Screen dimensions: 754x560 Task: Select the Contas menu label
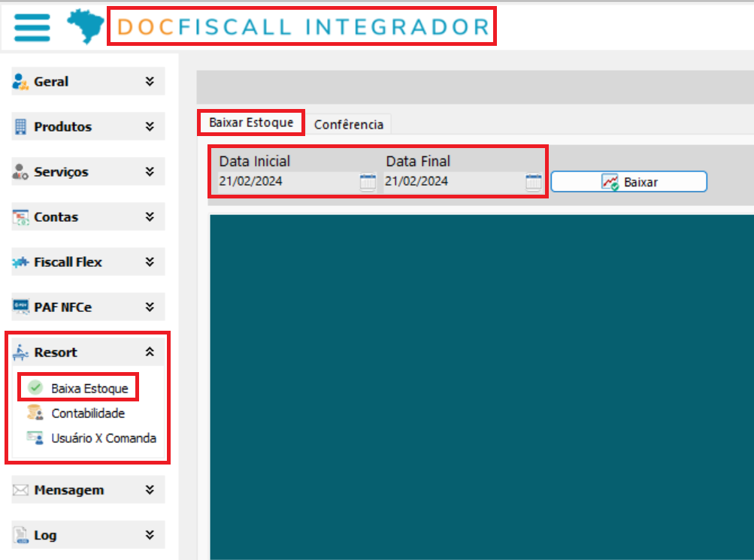click(x=56, y=217)
